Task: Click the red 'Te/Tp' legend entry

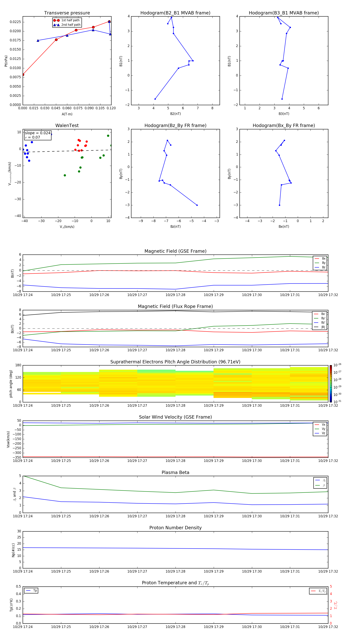Action: [x=318, y=591]
